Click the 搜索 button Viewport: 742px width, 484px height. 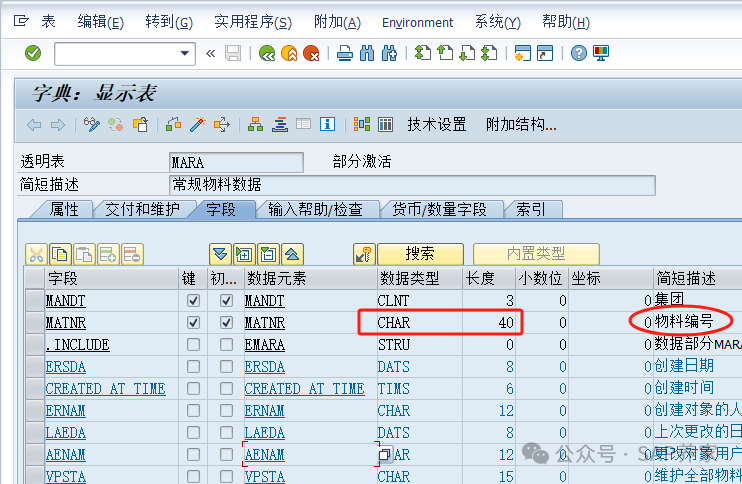[x=420, y=254]
